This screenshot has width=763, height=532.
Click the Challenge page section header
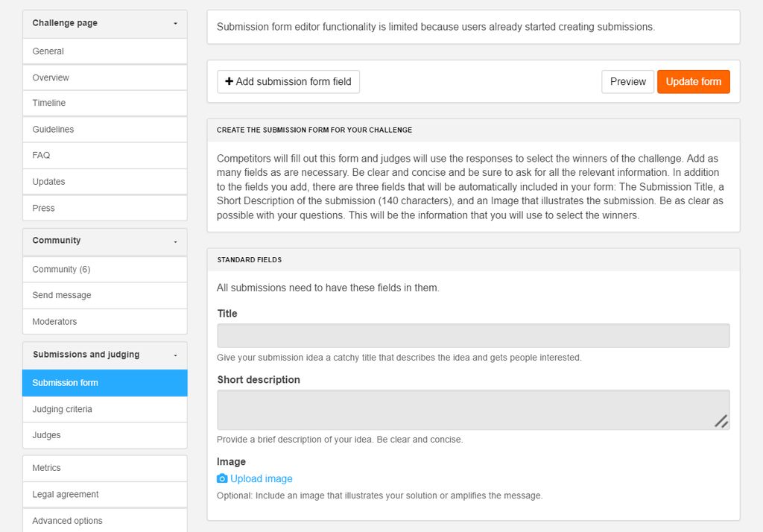tap(104, 23)
